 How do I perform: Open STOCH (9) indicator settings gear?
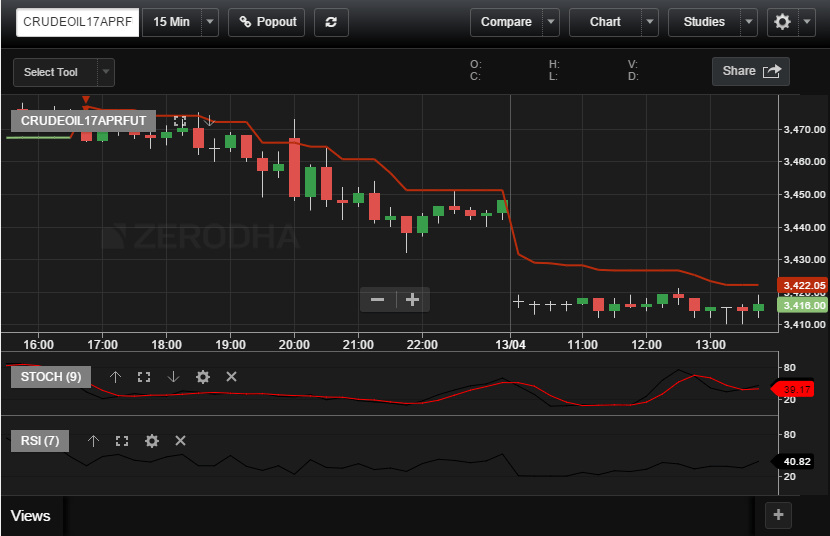tap(202, 377)
